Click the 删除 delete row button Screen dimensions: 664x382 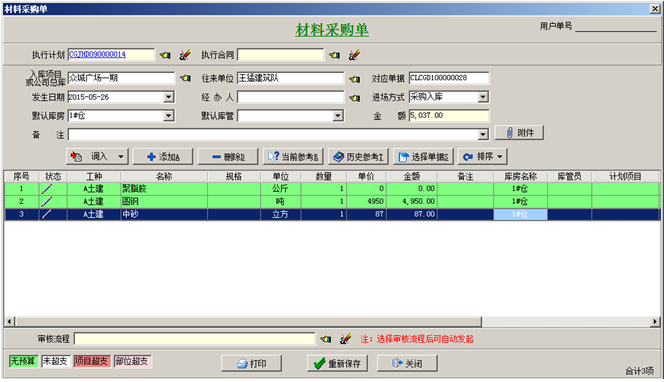point(228,157)
